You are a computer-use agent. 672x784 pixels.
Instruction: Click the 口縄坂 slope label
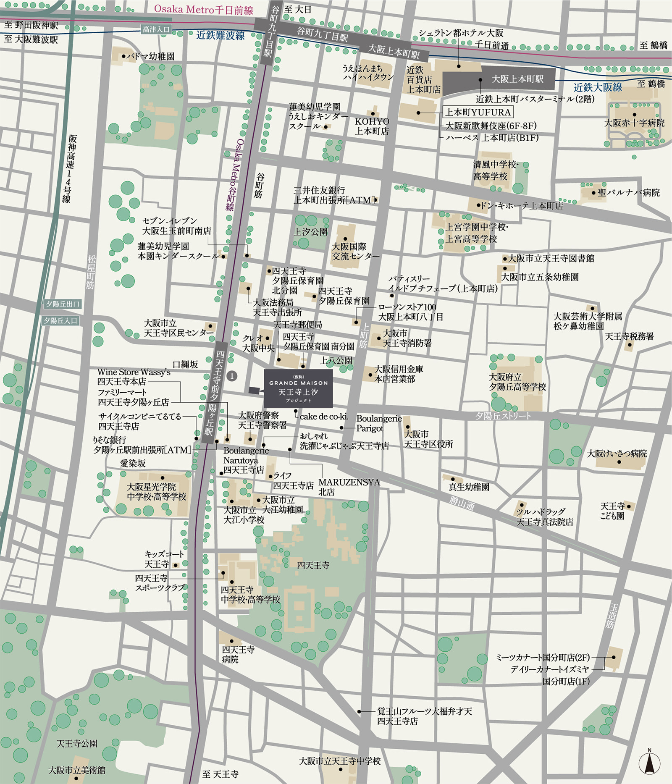click(x=185, y=364)
